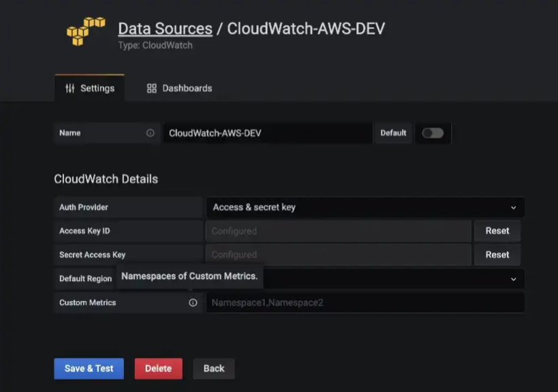The image size is (558, 392).
Task: Click the Name input with CloudWatch-AWS-DEV
Action: tap(268, 133)
